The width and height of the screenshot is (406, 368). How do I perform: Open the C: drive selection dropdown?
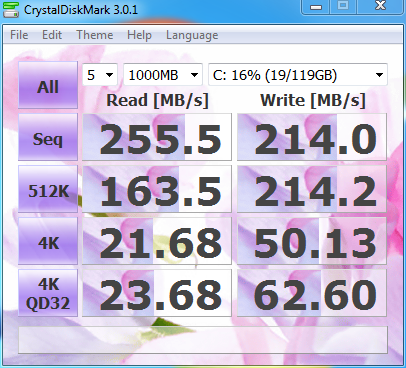click(x=298, y=75)
